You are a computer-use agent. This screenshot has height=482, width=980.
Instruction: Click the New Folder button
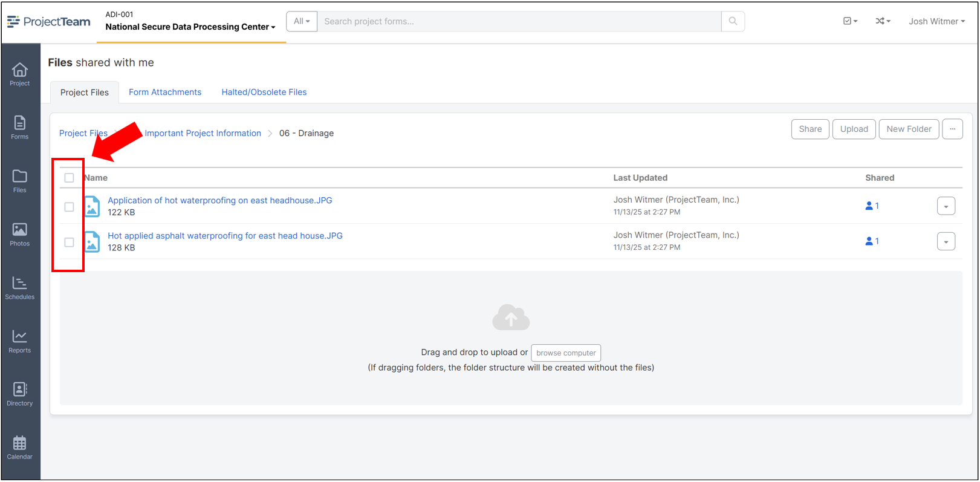tap(908, 129)
